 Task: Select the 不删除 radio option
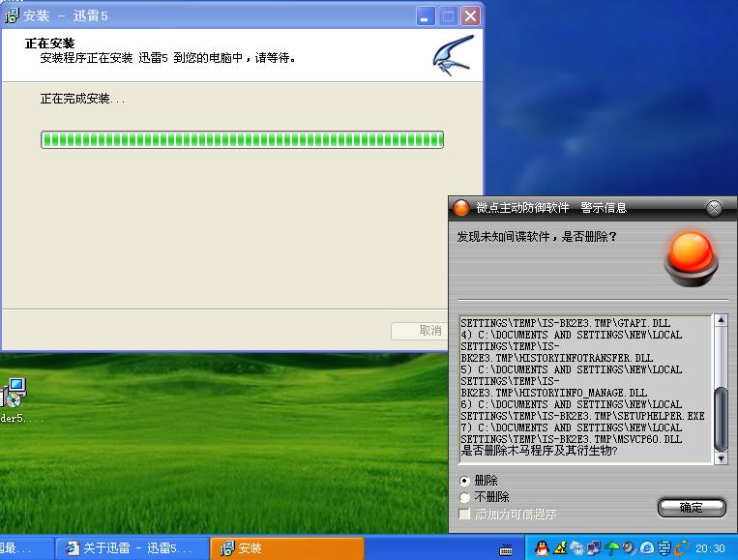click(x=464, y=497)
